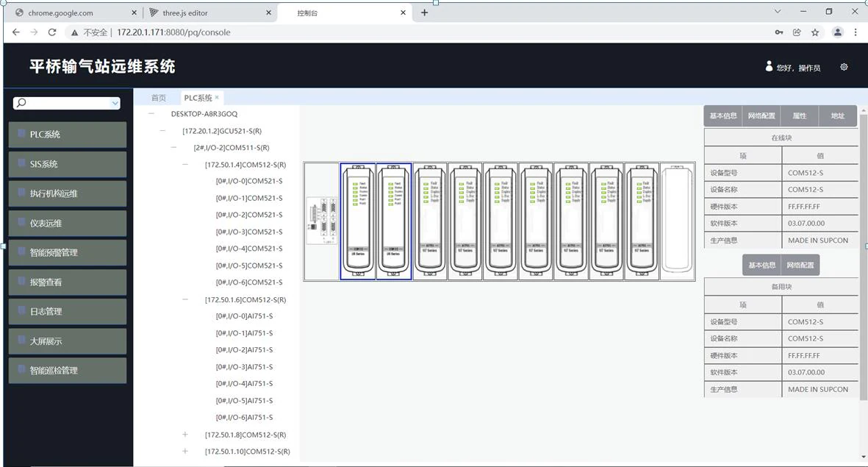Switch to the chrome.google.com browser tab

[76, 13]
